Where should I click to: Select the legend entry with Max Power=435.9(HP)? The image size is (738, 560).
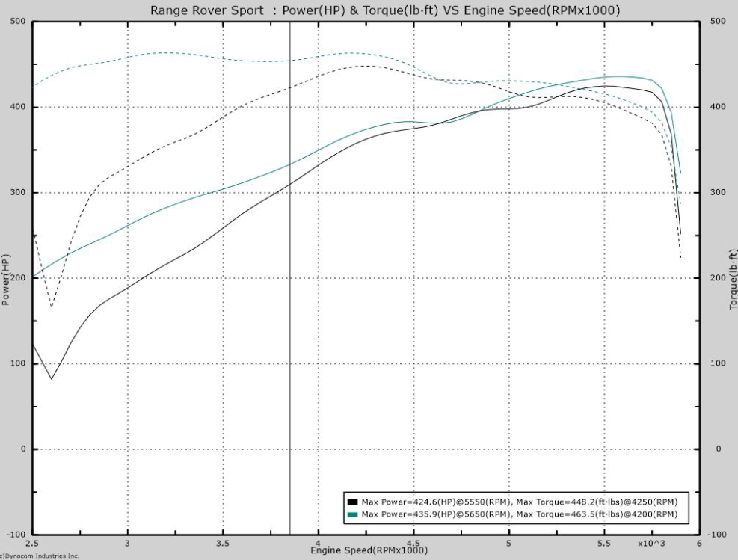512,514
